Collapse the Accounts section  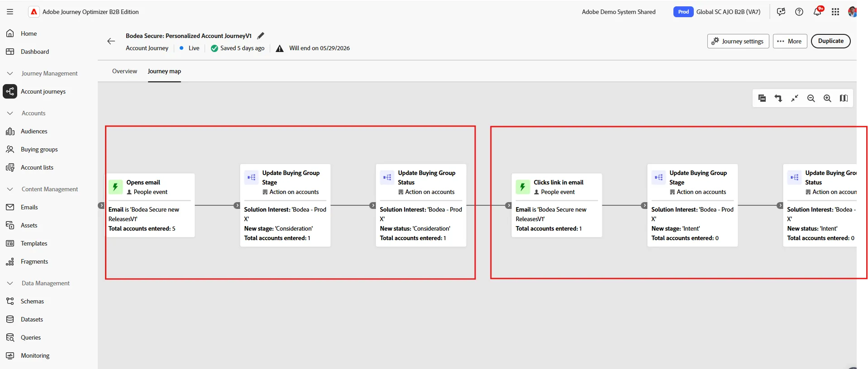(x=10, y=113)
